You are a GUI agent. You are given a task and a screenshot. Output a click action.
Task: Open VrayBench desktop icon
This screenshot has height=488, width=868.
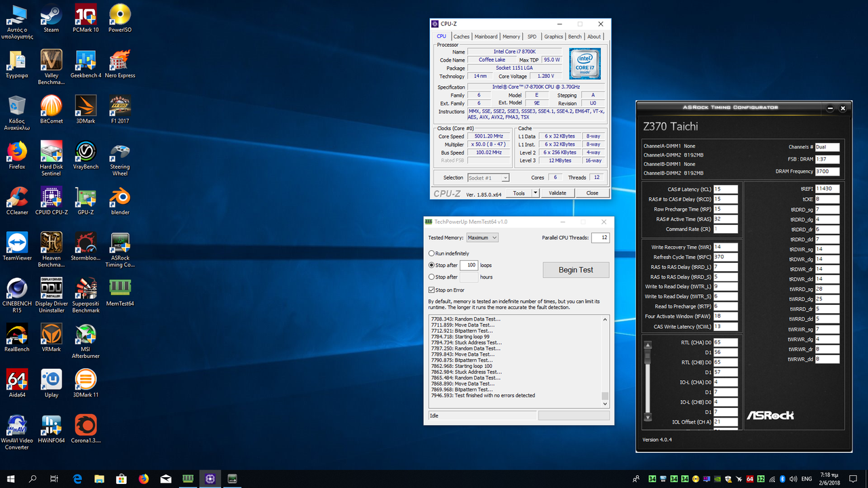(x=85, y=155)
